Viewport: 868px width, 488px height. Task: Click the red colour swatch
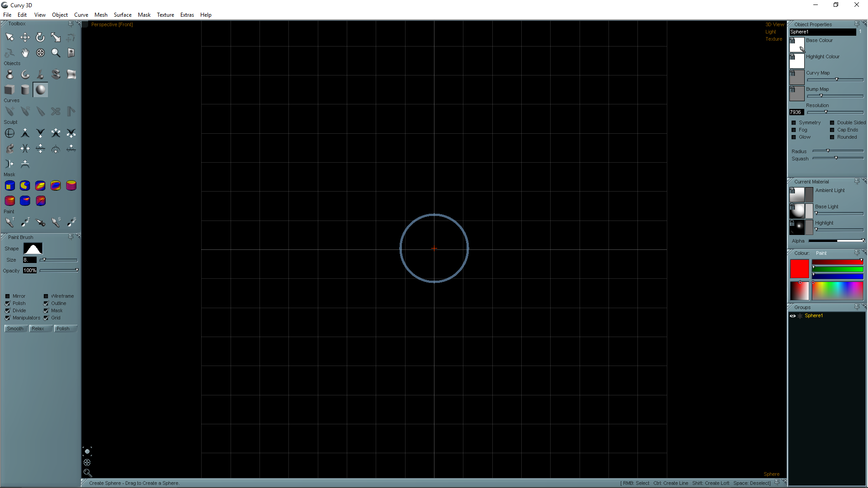(x=799, y=269)
